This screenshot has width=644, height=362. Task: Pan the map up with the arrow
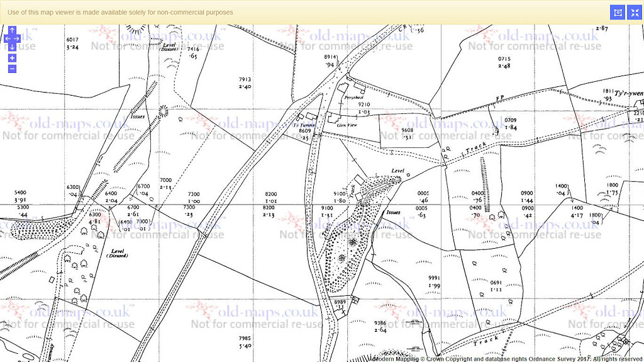pos(13,30)
